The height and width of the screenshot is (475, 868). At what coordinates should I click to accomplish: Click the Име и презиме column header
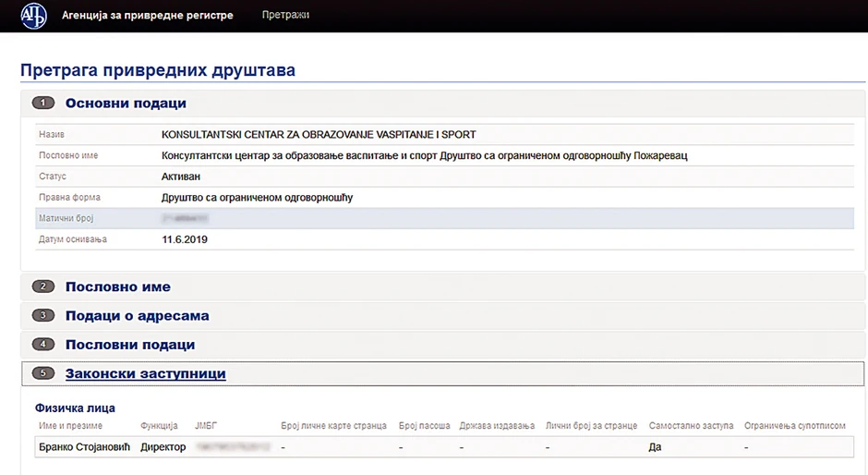70,426
